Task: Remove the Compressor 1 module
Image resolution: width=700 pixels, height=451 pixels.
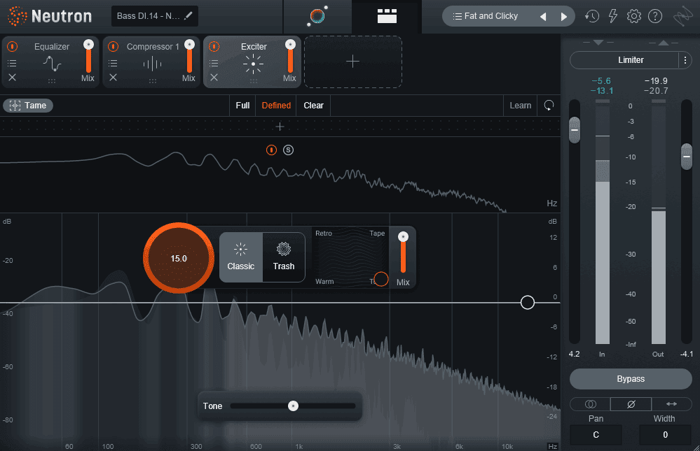Action: (113, 77)
